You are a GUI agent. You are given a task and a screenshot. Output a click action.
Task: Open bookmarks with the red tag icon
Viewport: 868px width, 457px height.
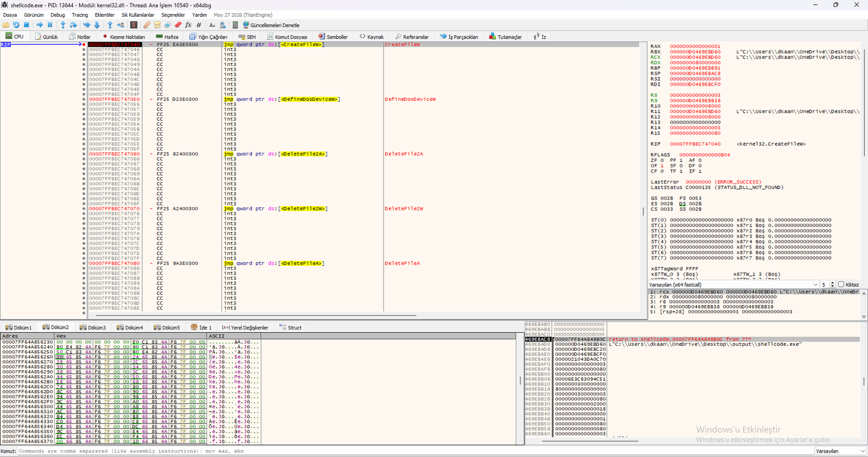click(x=178, y=25)
